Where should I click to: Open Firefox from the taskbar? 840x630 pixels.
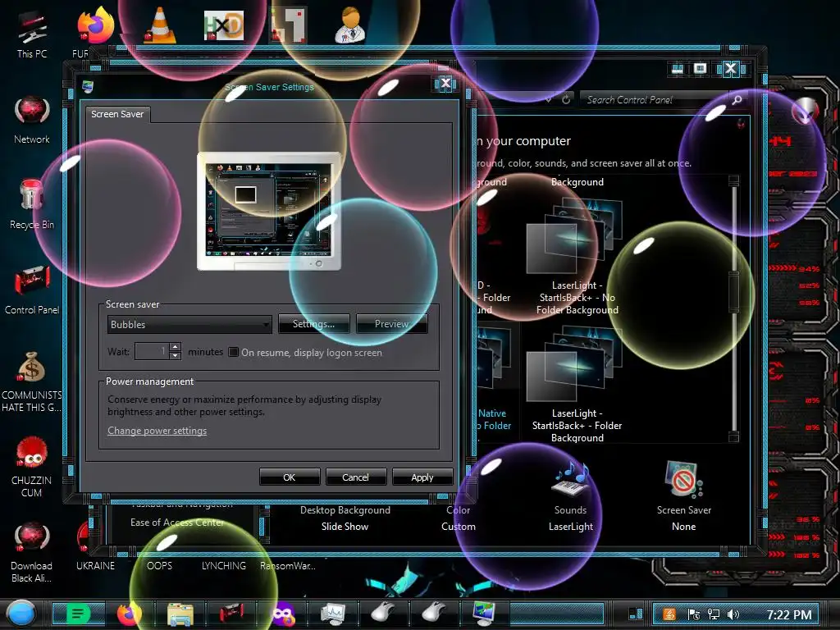click(129, 614)
